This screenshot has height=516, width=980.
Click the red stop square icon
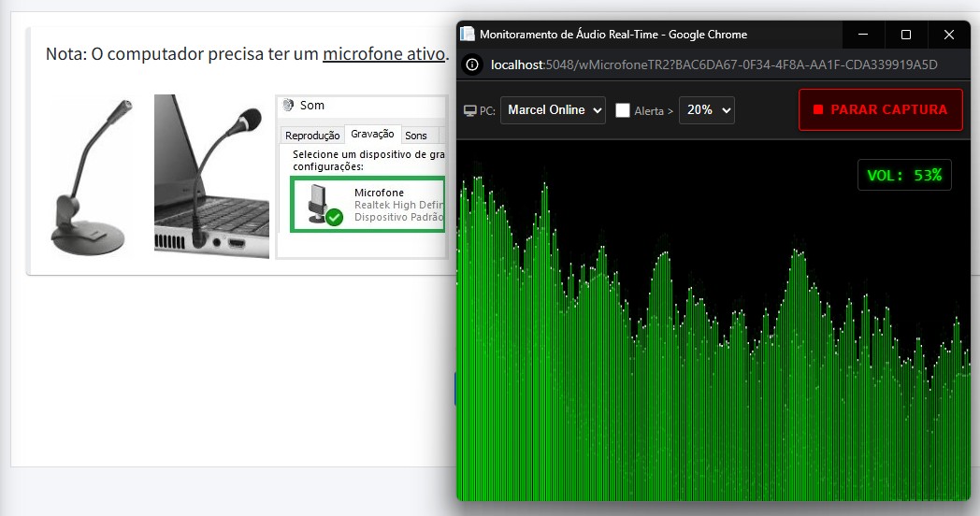pos(818,109)
